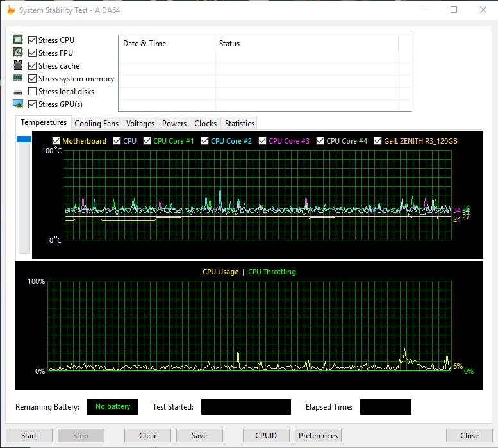Click the 6% CPU usage value

(x=458, y=366)
